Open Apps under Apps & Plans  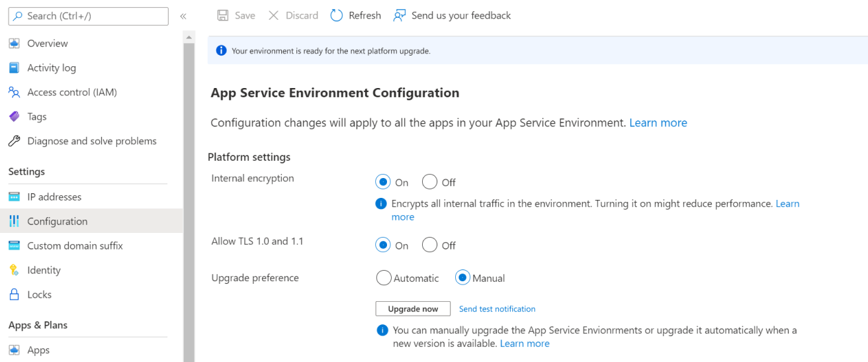click(38, 350)
